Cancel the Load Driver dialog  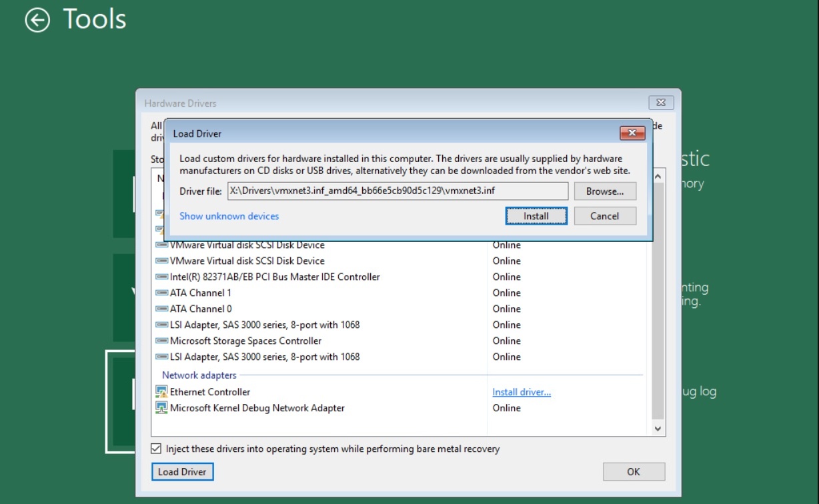point(604,216)
